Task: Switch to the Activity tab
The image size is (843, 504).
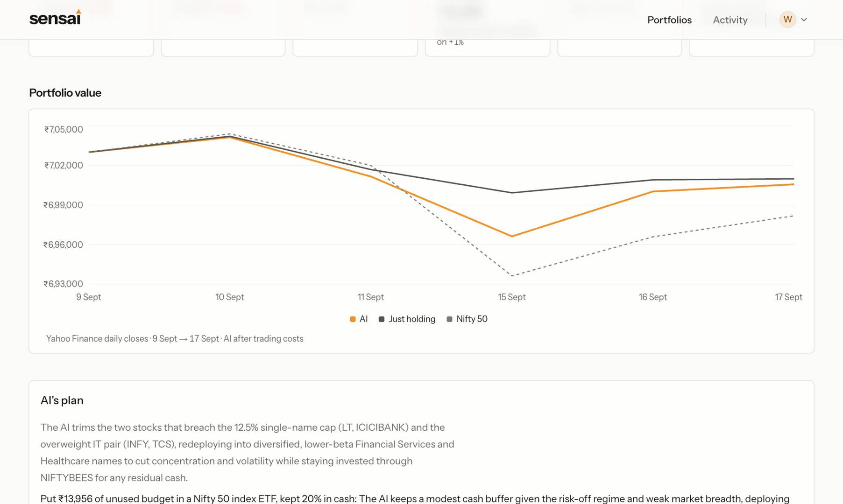Action: point(730,20)
